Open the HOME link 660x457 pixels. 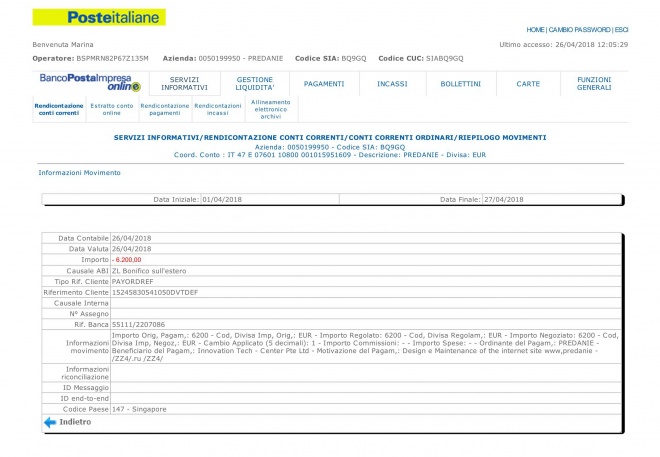(x=536, y=30)
